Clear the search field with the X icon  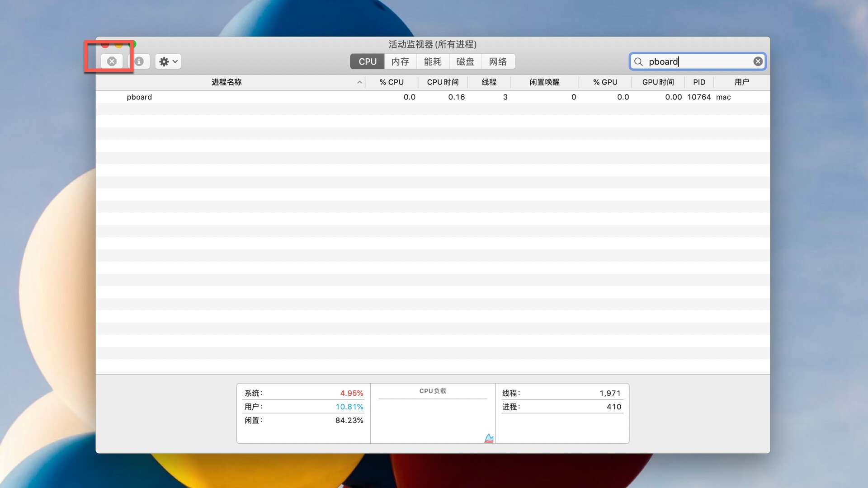pyautogui.click(x=758, y=61)
